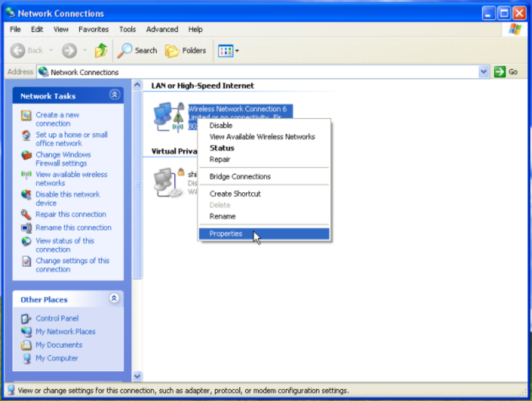Choose Create Shortcut in context menu

(264, 193)
